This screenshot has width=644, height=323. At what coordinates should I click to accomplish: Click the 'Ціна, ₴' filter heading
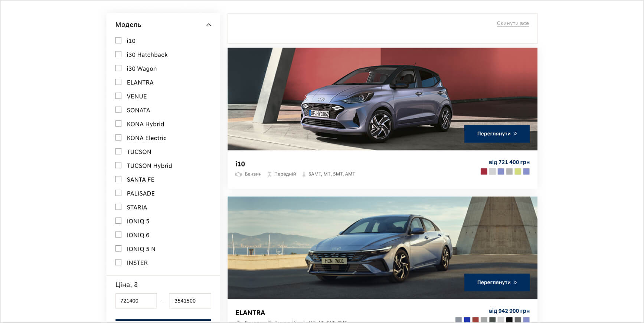pyautogui.click(x=127, y=285)
